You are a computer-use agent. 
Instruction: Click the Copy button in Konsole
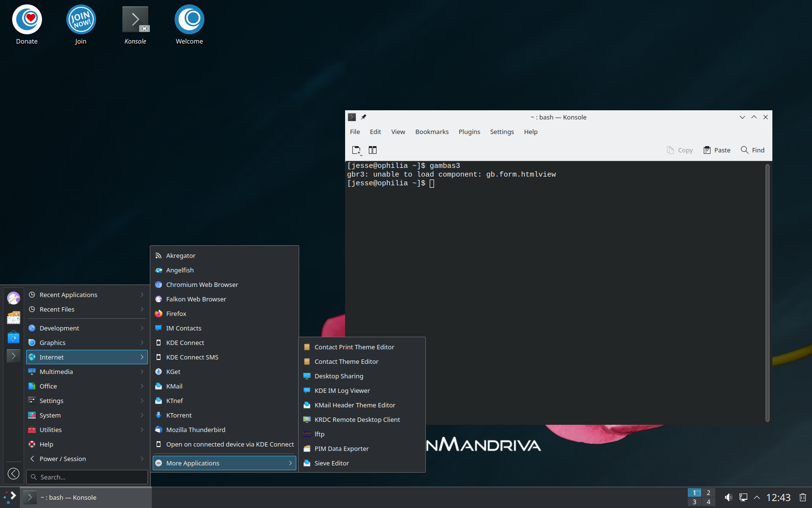[680, 150]
